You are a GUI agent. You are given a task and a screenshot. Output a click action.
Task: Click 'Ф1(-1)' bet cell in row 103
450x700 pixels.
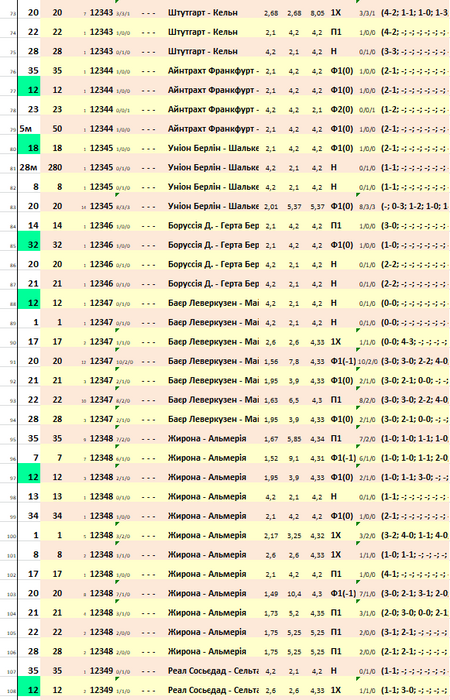pos(343,593)
